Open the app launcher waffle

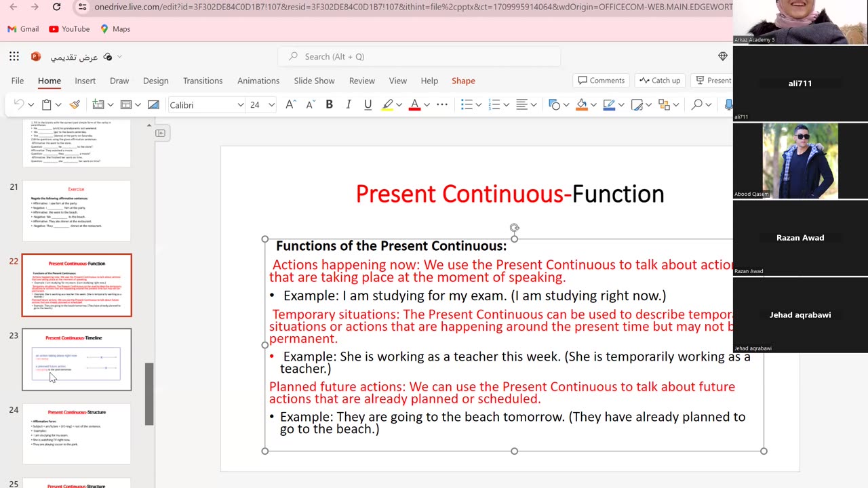[14, 57]
